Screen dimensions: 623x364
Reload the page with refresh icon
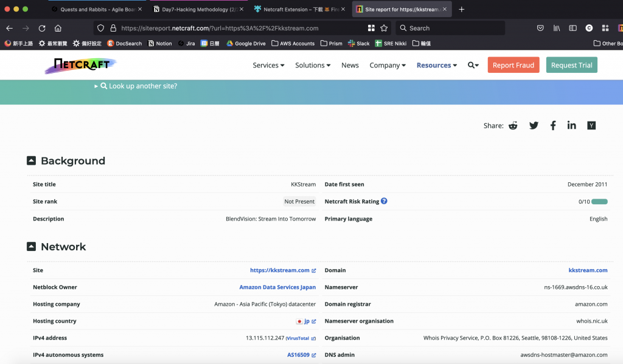point(42,28)
